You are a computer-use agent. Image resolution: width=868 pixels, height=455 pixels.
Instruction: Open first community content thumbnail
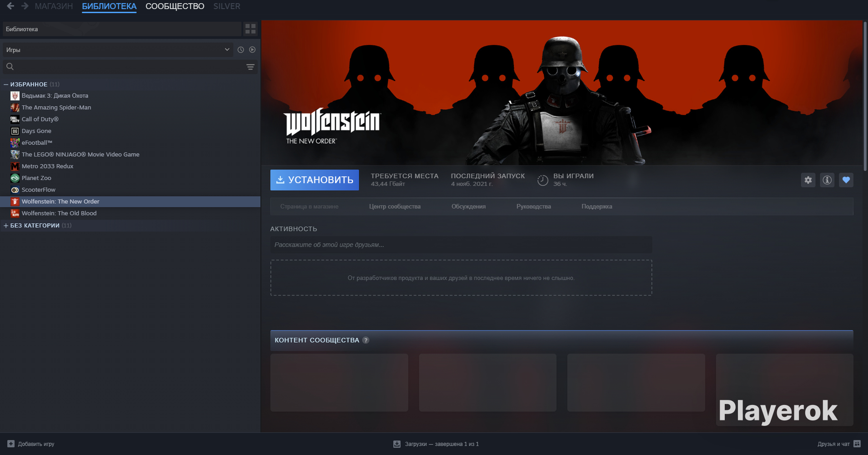(x=339, y=383)
